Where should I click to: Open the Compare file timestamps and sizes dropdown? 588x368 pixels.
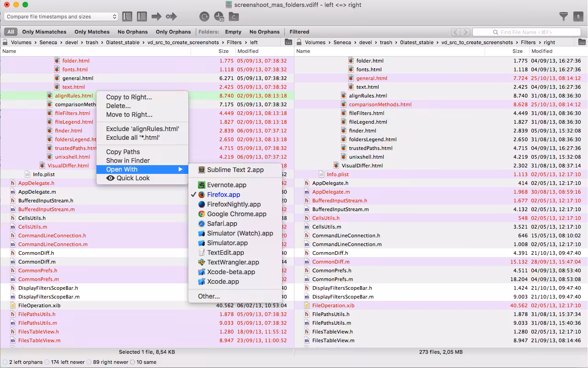pyautogui.click(x=61, y=16)
